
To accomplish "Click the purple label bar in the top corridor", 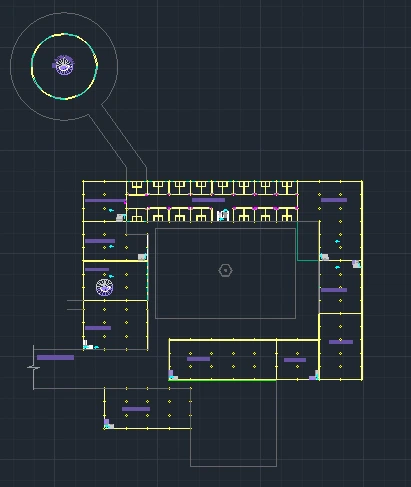I will [x=208, y=200].
